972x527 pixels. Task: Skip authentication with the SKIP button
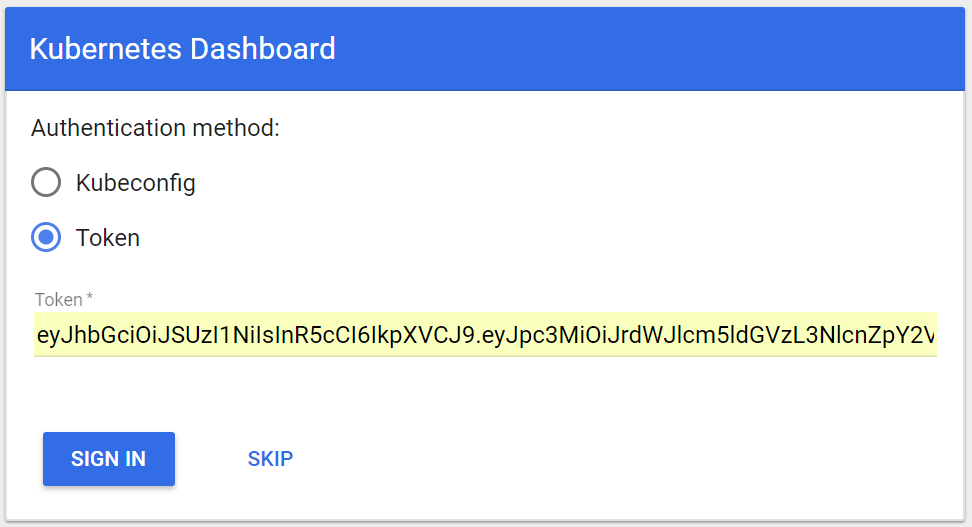[270, 459]
